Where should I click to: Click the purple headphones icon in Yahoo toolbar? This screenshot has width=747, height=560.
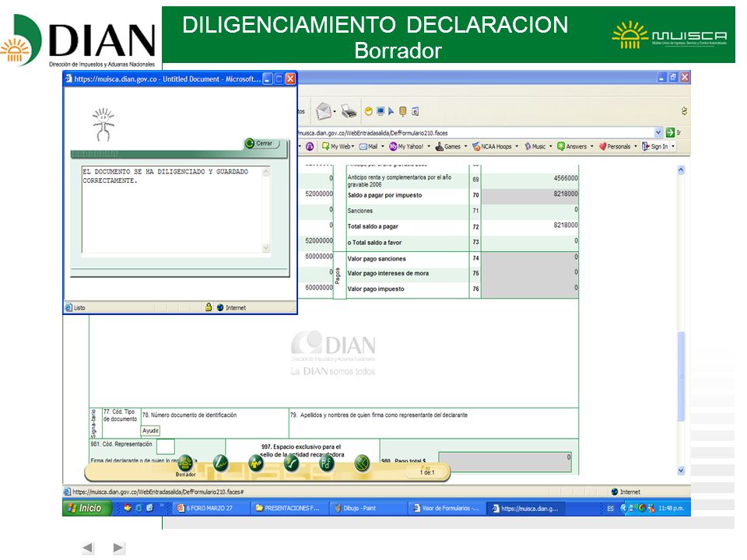(x=310, y=147)
